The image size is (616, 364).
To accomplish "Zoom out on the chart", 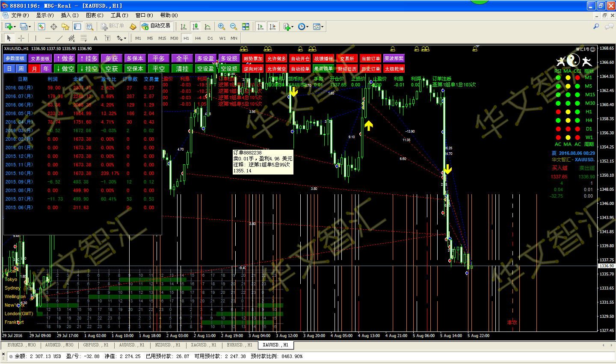I will [x=234, y=27].
